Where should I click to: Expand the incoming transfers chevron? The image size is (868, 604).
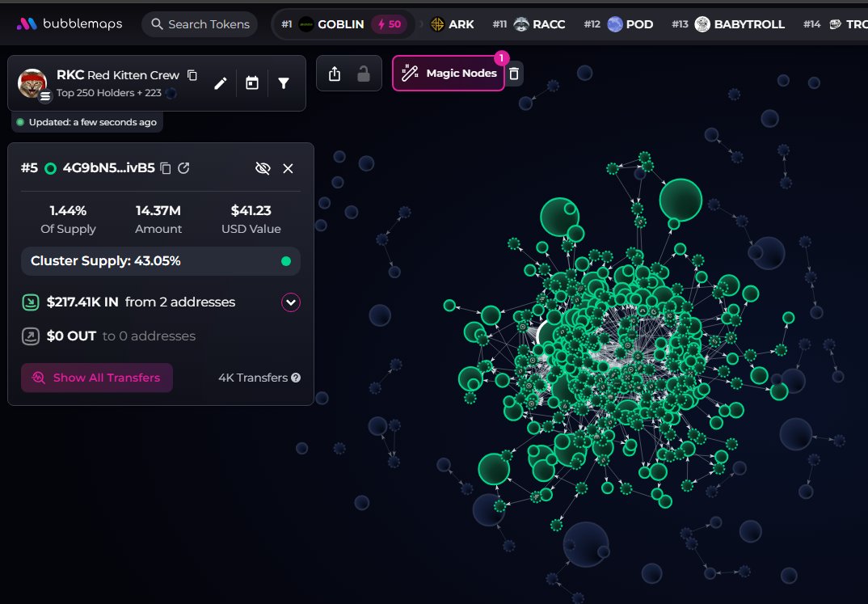[x=291, y=302]
